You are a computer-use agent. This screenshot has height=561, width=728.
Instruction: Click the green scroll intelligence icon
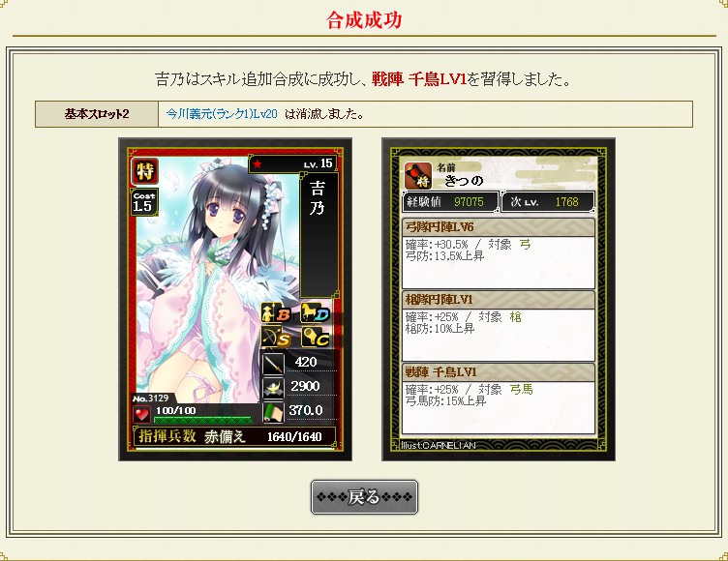pyautogui.click(x=273, y=412)
